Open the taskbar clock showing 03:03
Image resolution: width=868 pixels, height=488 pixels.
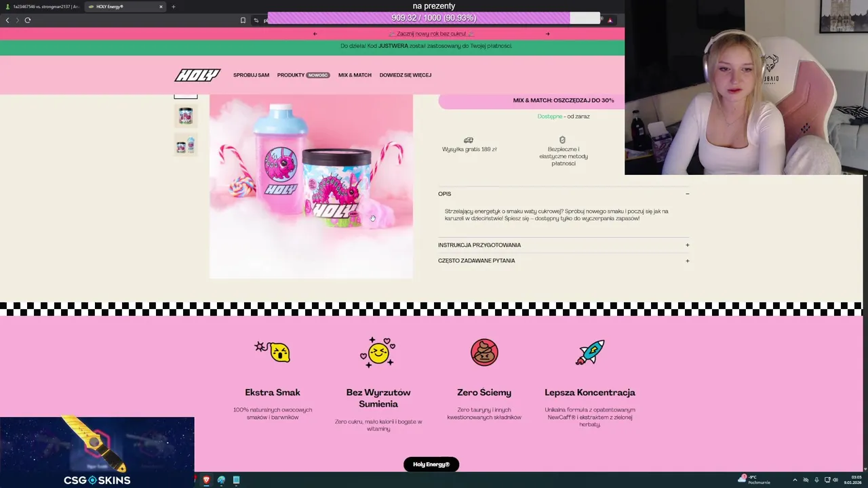(853, 480)
